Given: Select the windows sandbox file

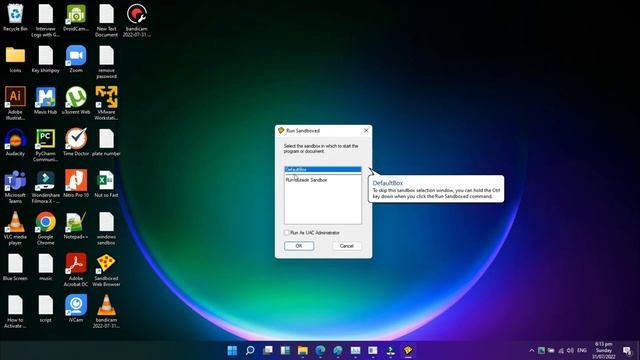Looking at the screenshot, I should (x=106, y=228).
